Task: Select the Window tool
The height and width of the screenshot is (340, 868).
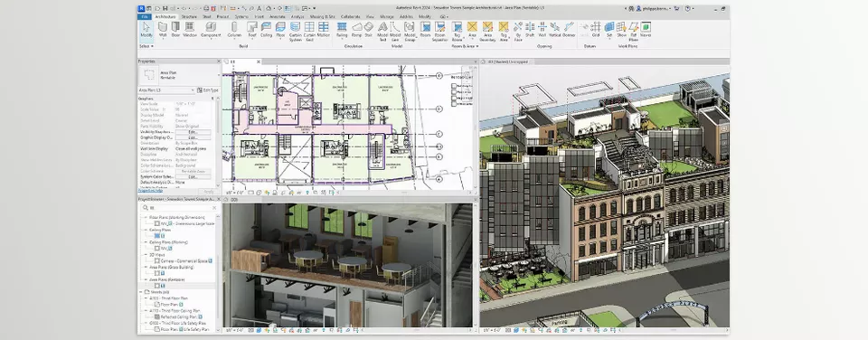Action: tap(190, 30)
